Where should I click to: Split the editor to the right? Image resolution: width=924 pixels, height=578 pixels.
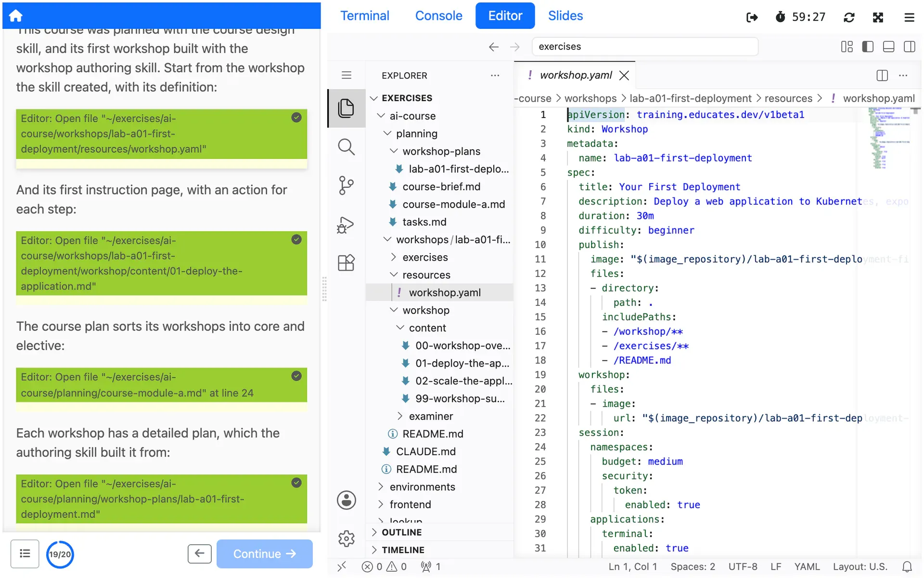point(882,75)
